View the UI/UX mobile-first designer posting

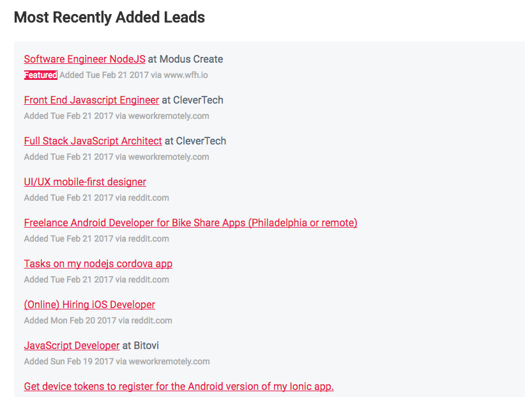(84, 182)
